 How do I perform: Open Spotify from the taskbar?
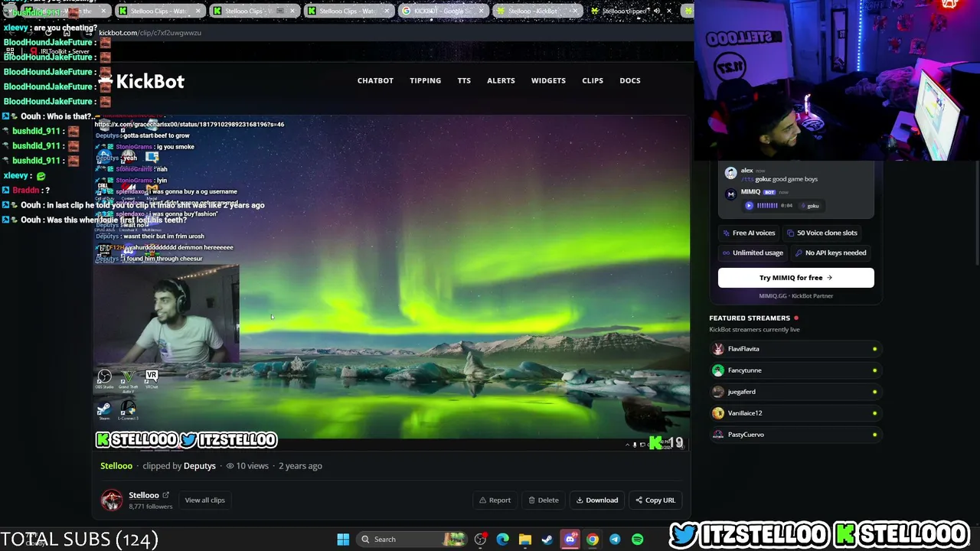pyautogui.click(x=637, y=540)
